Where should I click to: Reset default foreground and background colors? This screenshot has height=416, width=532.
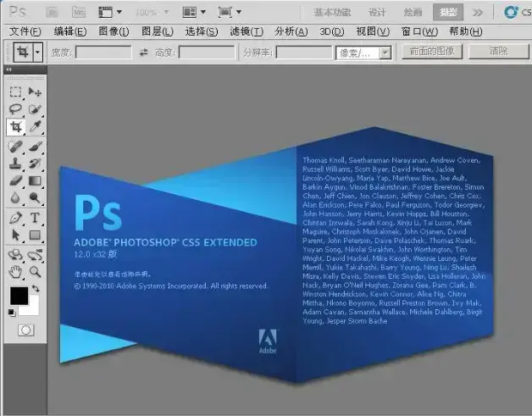(x=12, y=313)
